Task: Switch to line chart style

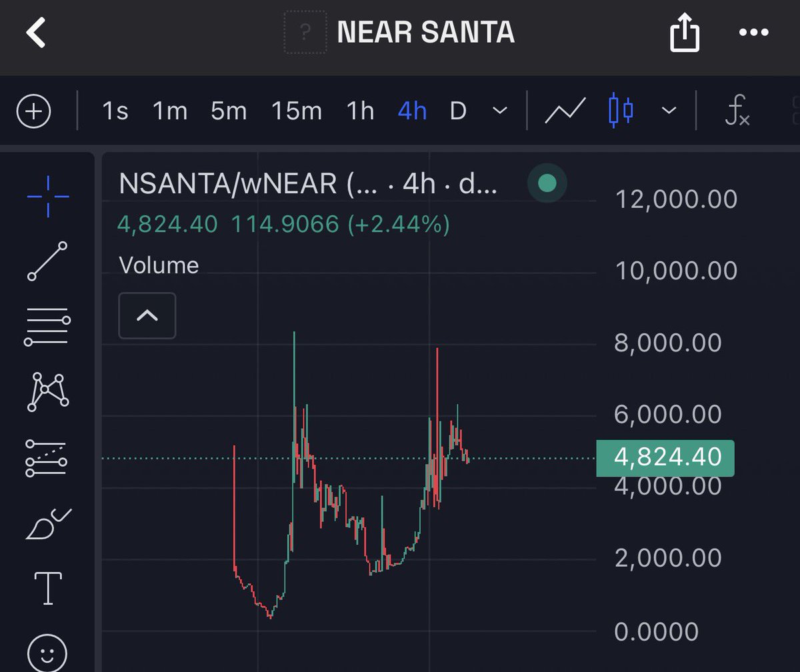Action: [x=565, y=111]
